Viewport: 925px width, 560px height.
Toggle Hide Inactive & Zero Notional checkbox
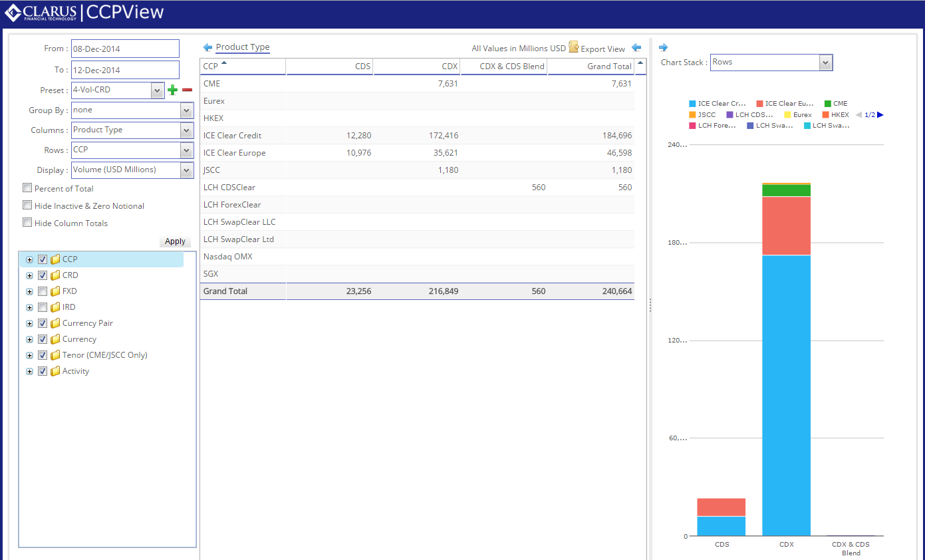pyautogui.click(x=27, y=206)
